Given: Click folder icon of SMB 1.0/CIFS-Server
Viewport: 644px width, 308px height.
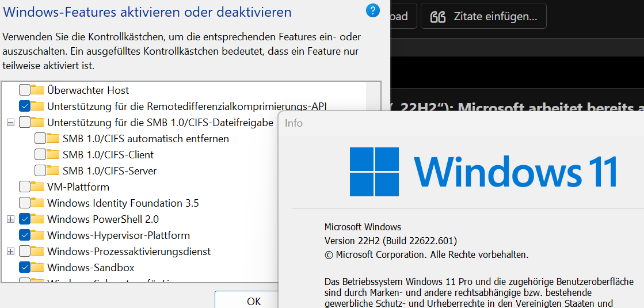Looking at the screenshot, I should [53, 170].
